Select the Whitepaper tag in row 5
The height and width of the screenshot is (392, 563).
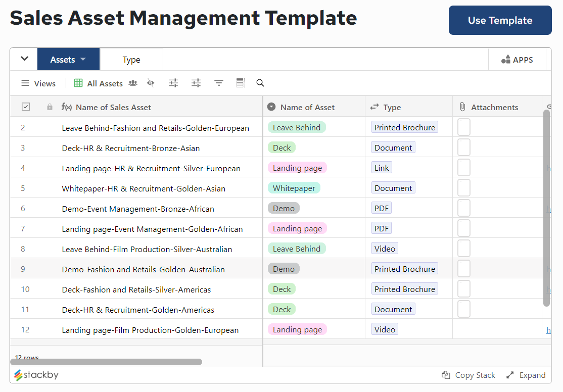pyautogui.click(x=294, y=187)
